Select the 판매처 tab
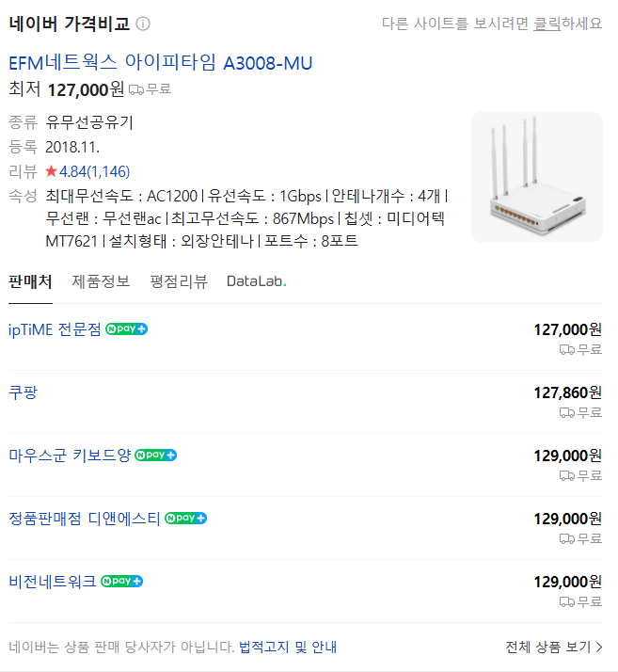Screen dimensions: 618x672 (30, 281)
